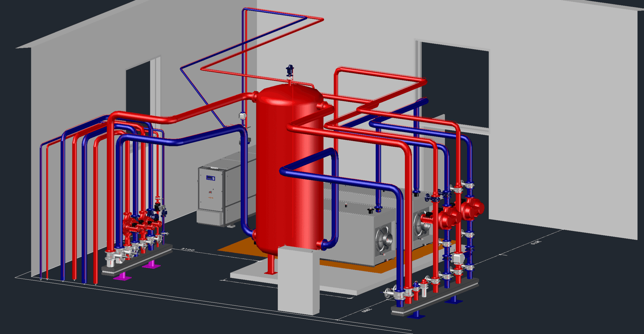Select the red support leg under the tank
The width and height of the screenshot is (644, 334).
(271, 265)
